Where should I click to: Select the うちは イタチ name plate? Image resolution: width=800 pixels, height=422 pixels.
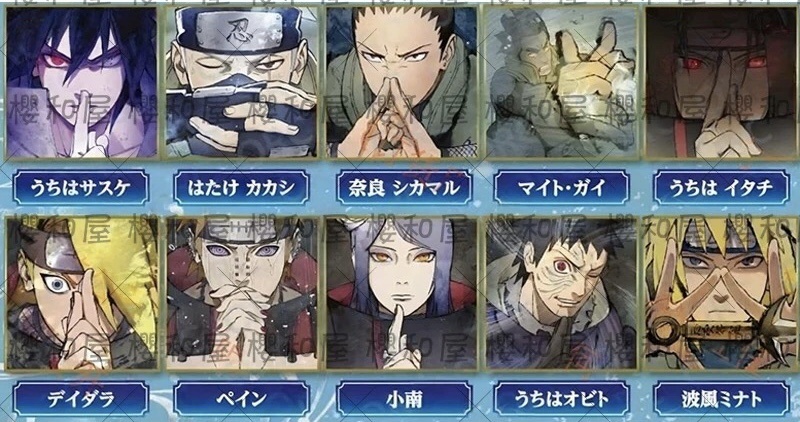[721, 188]
